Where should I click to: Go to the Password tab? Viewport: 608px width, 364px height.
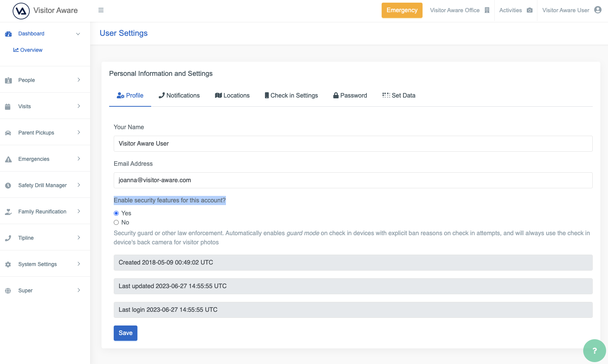(x=350, y=96)
